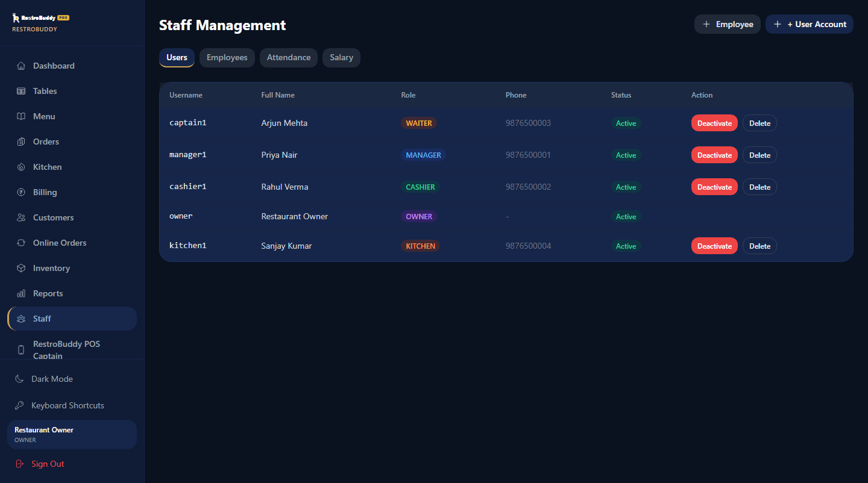
Task: Click the Keyboard Shortcuts key icon
Action: (19, 405)
